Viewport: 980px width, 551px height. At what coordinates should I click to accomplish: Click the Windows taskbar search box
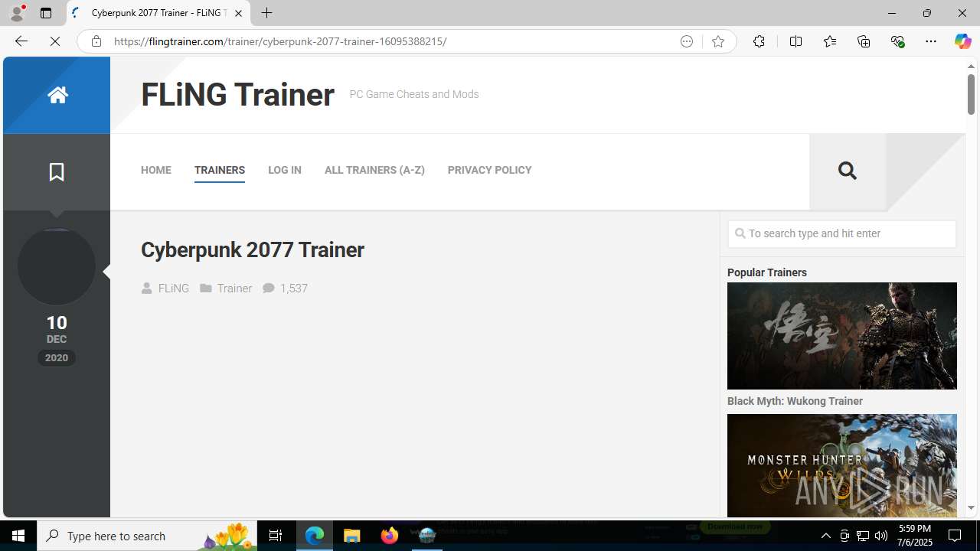pyautogui.click(x=148, y=536)
